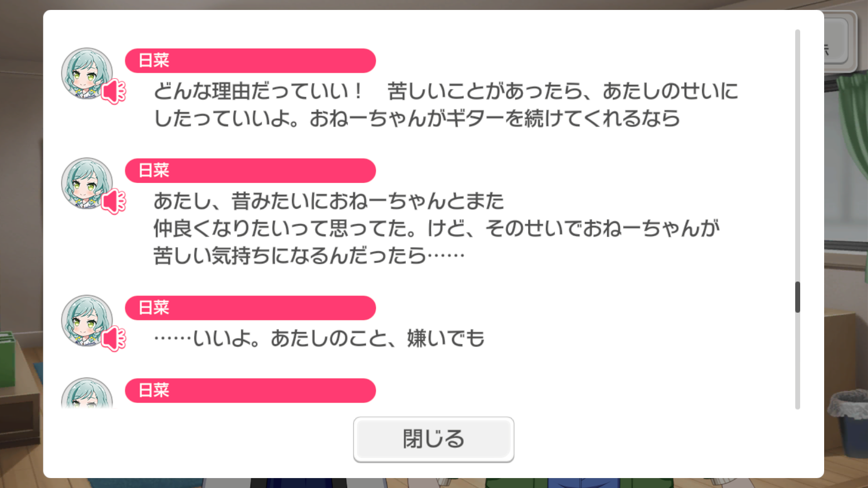This screenshot has height=488, width=868.
Task: Click Hina's avatar on the first log entry
Action: 87,73
